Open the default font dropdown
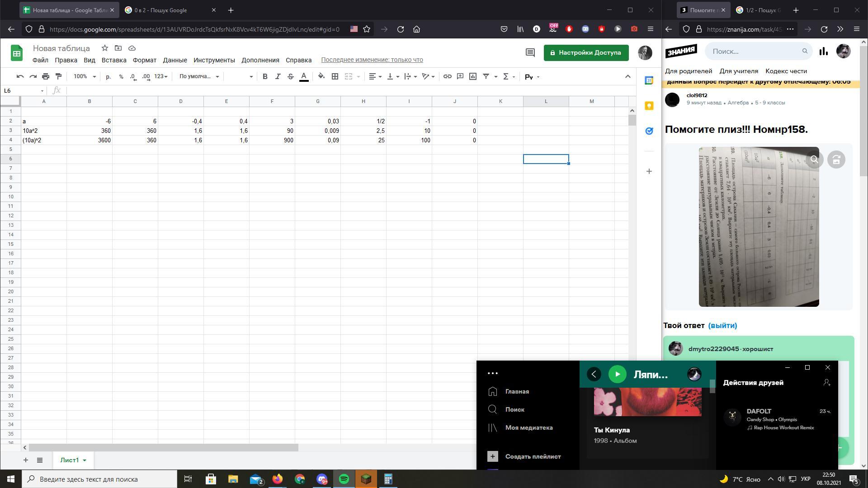This screenshot has width=868, height=488. (x=199, y=77)
